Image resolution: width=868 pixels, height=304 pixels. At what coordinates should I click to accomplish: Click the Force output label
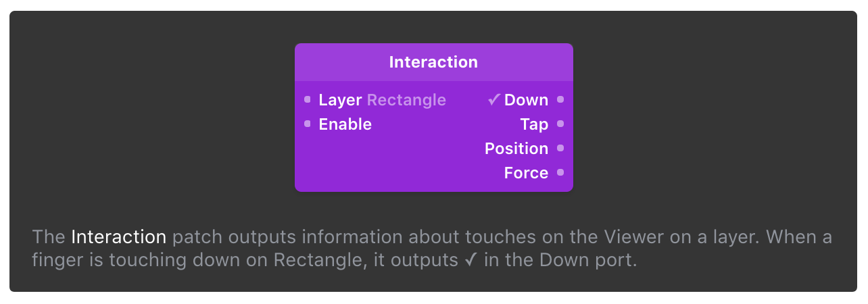[x=526, y=173]
